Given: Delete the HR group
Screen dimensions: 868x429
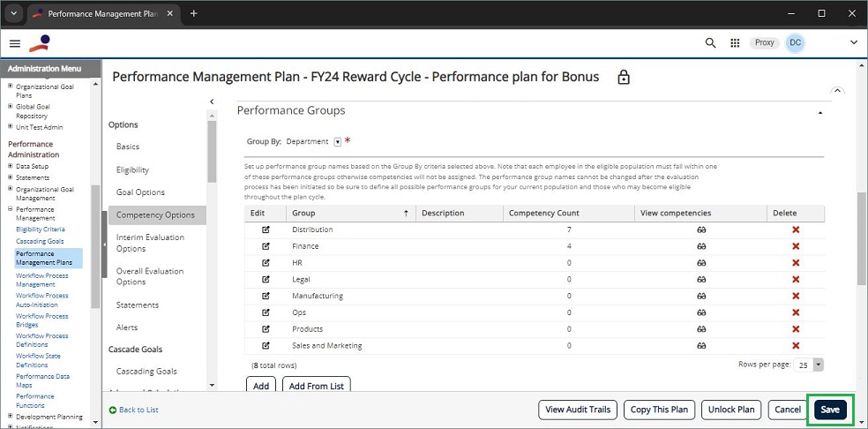Looking at the screenshot, I should [796, 263].
